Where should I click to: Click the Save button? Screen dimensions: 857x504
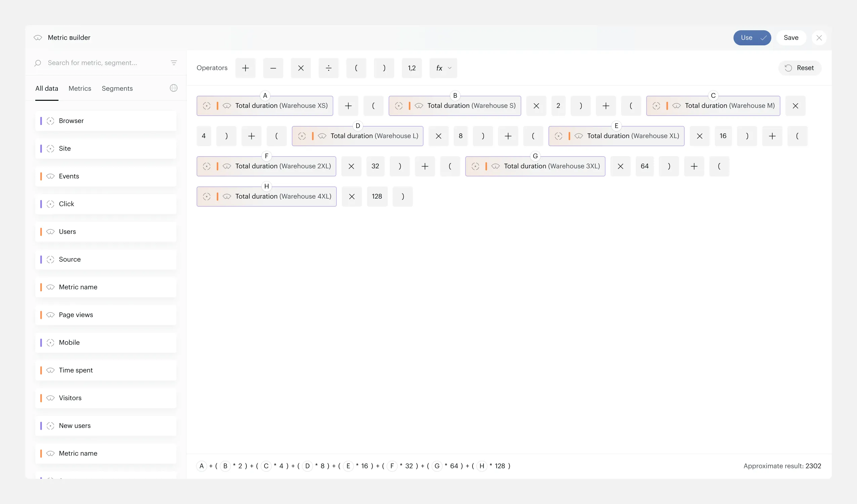coord(791,38)
